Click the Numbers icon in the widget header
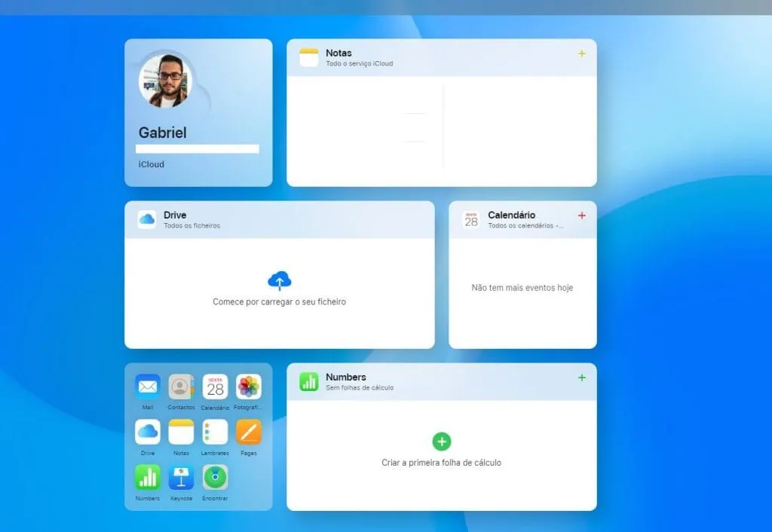Image resolution: width=772 pixels, height=532 pixels. 308,381
